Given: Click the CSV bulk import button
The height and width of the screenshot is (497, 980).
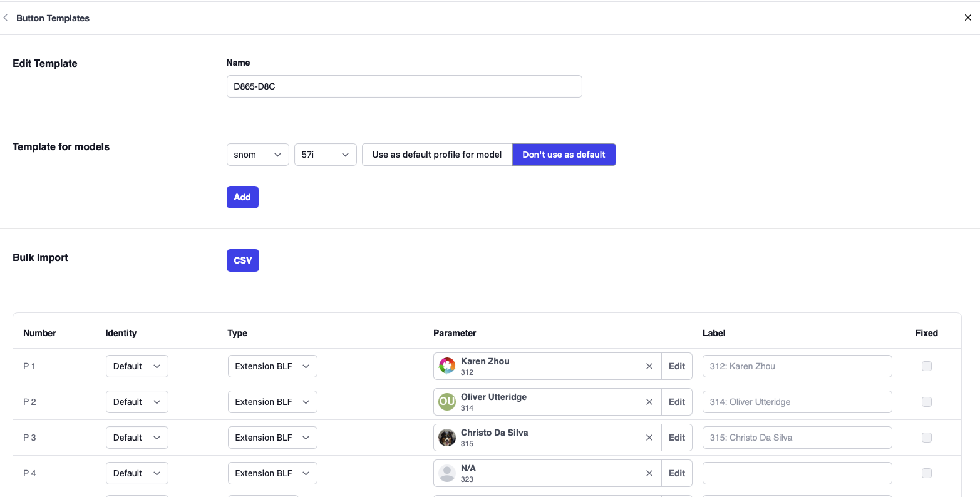Looking at the screenshot, I should point(242,260).
